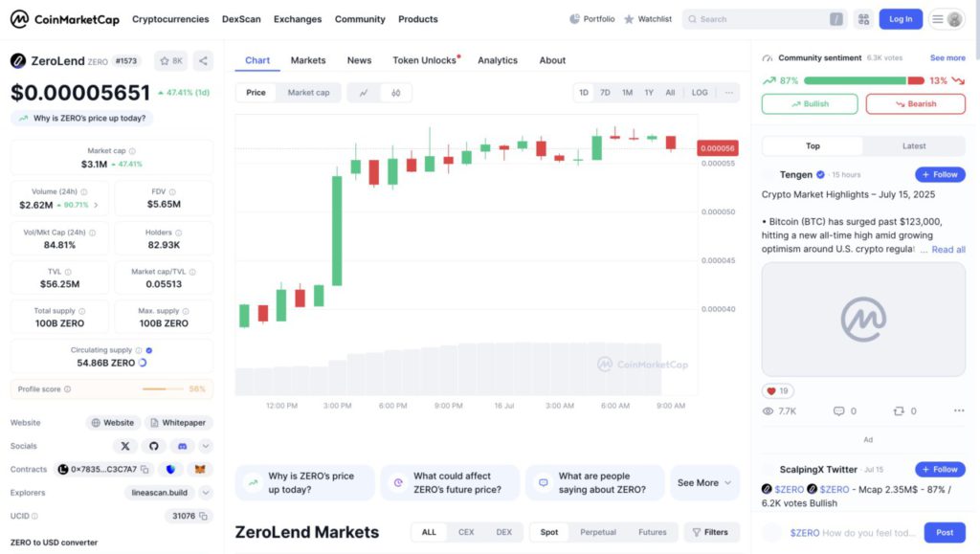The width and height of the screenshot is (980, 554).
Task: Toggle chart to Market cap view
Action: (308, 93)
